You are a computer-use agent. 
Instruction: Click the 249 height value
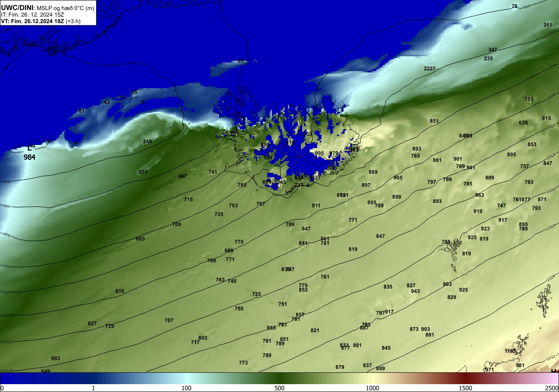coord(147,141)
